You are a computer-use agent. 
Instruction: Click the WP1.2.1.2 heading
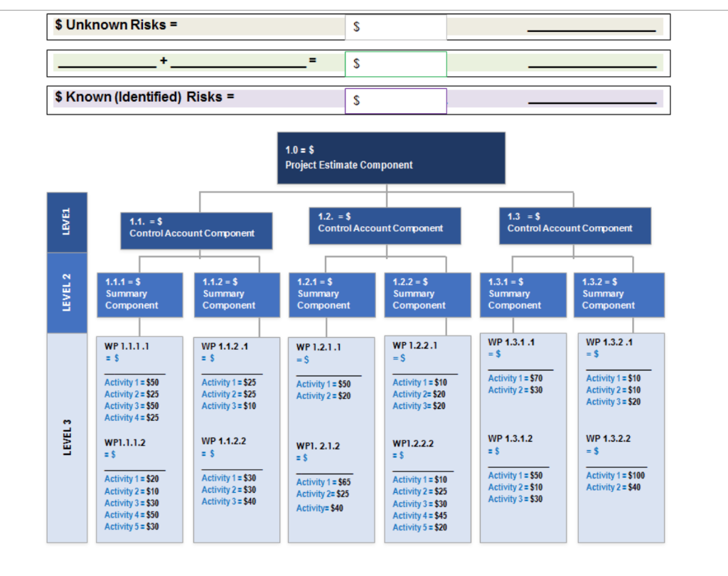(x=318, y=447)
